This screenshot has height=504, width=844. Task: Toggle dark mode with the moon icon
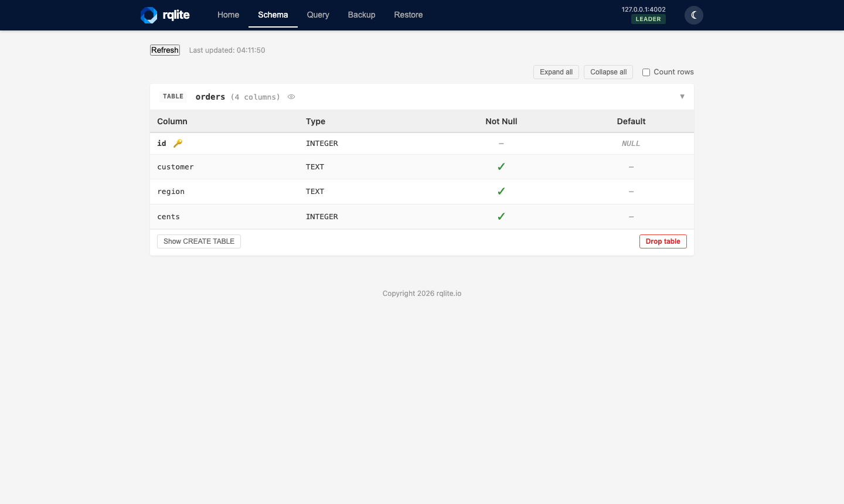pos(694,15)
